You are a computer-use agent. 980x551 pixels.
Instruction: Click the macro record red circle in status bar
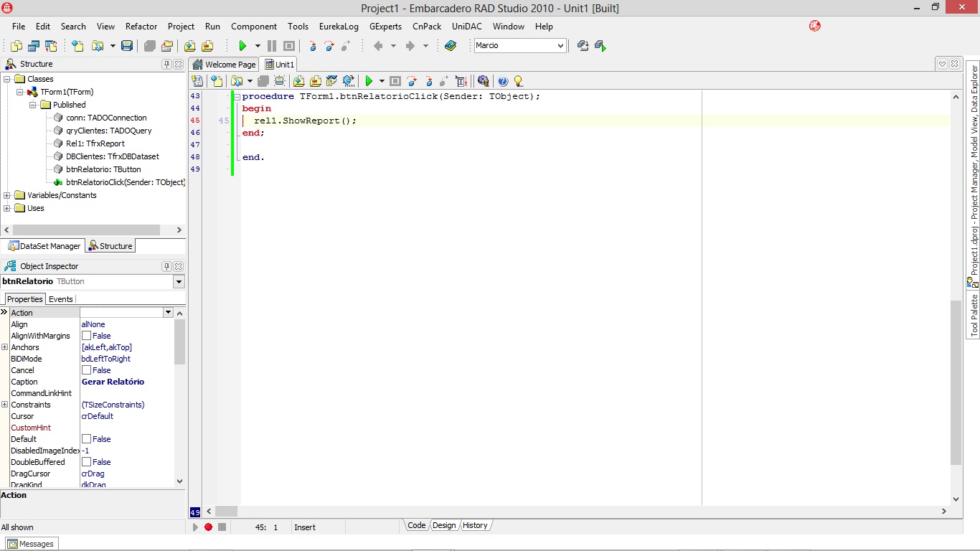208,527
